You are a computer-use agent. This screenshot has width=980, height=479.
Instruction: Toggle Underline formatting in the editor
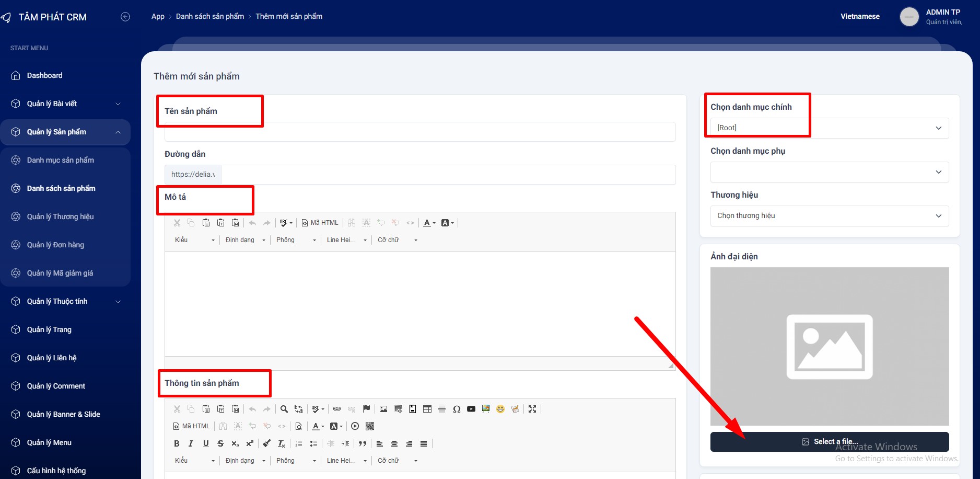(x=206, y=443)
